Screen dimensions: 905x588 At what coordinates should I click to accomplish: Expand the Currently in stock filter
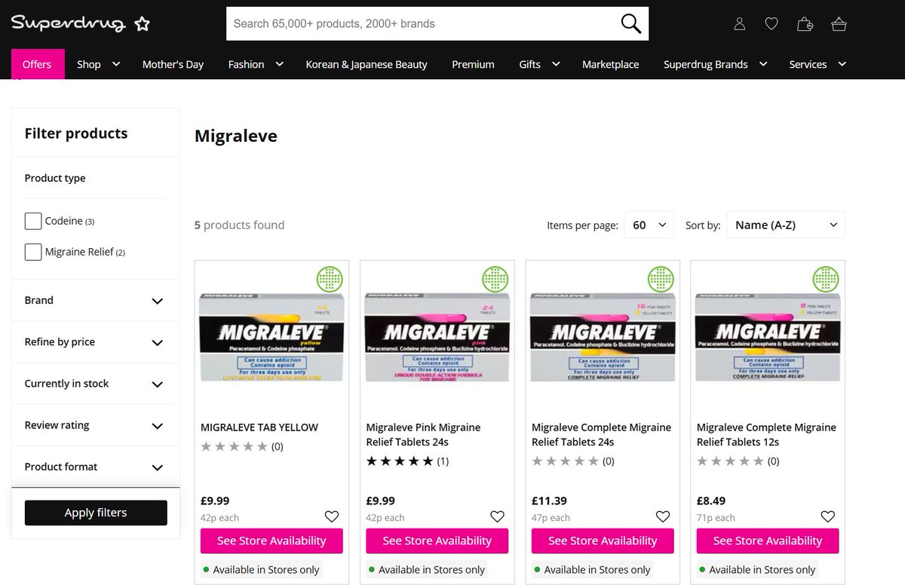(x=94, y=384)
